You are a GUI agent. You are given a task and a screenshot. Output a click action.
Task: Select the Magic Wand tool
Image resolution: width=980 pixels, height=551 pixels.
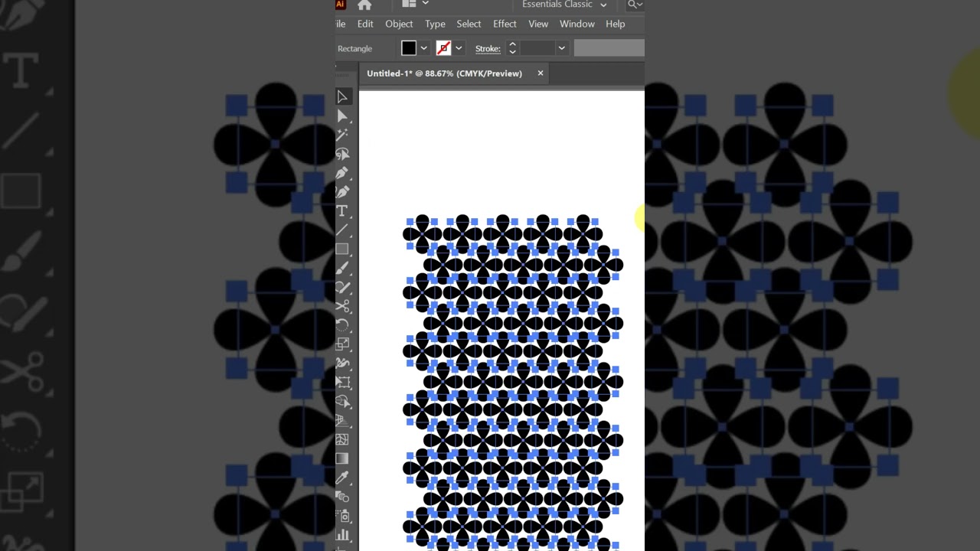pos(342,135)
